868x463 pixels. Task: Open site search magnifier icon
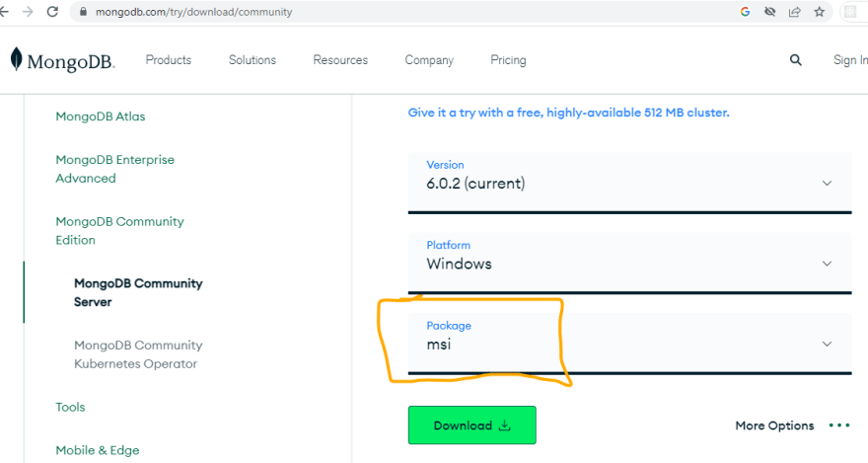(x=795, y=60)
